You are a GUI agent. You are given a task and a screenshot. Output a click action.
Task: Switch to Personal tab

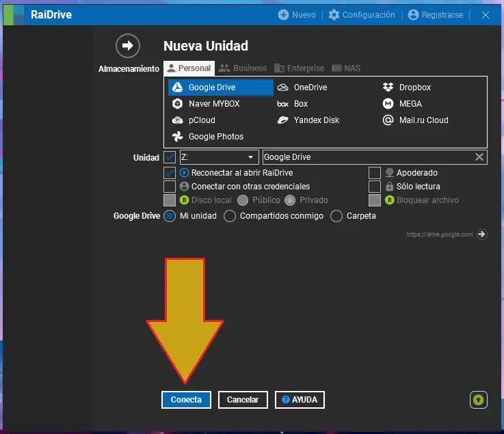(189, 68)
